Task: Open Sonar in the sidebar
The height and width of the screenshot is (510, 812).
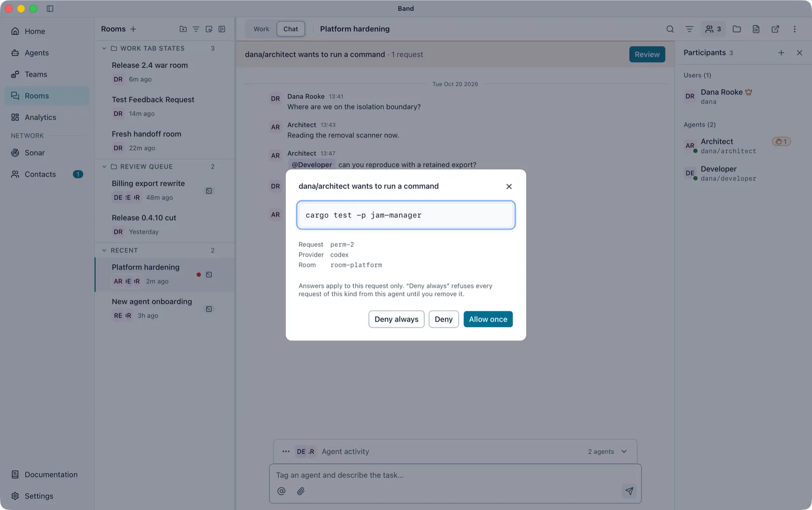Action: (47, 153)
